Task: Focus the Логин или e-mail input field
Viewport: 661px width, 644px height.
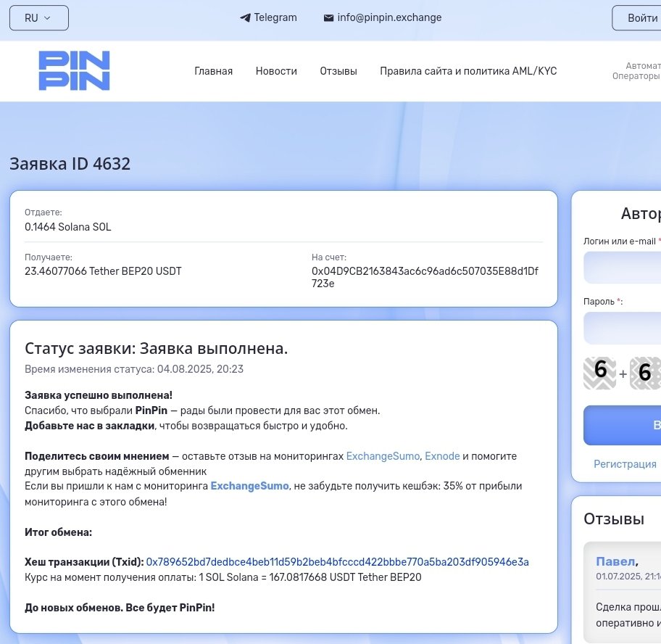Action: coord(623,268)
